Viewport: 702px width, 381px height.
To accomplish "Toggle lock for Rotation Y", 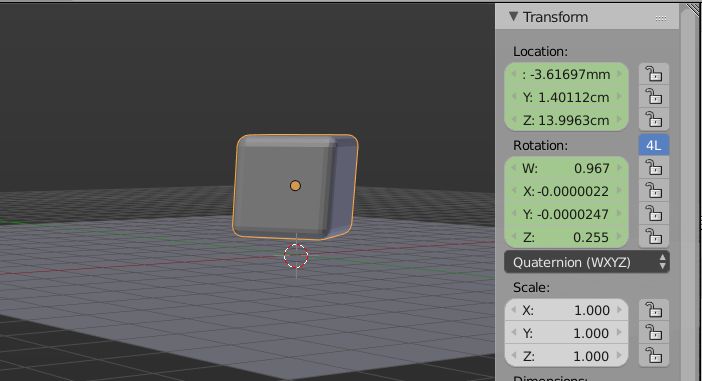I will point(654,214).
